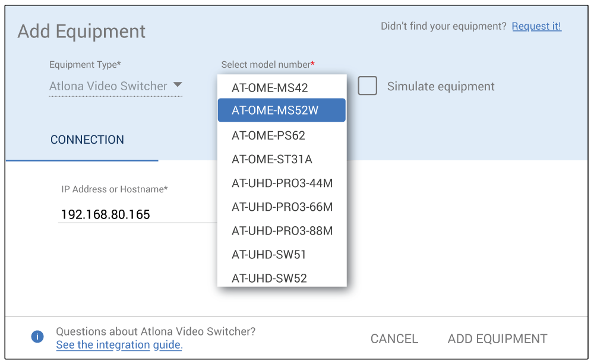Image resolution: width=594 pixels, height=364 pixels.
Task: Open the Request it! link
Action: (536, 26)
